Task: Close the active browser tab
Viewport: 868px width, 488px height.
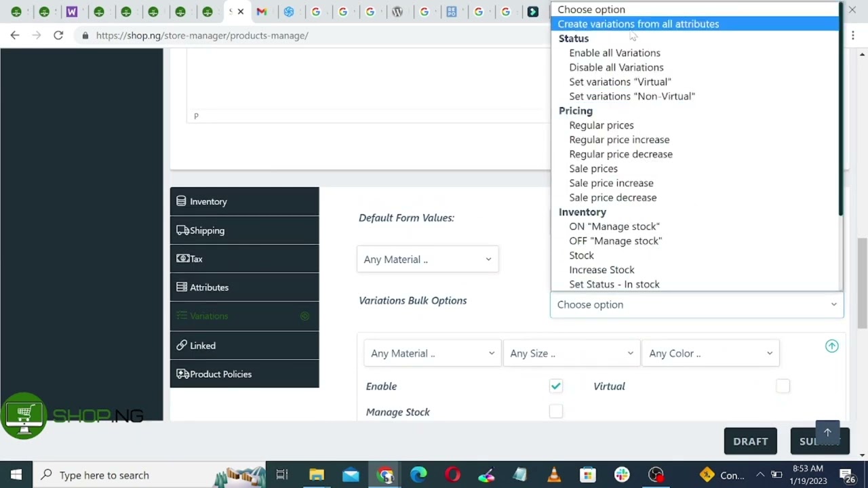Action: [240, 12]
